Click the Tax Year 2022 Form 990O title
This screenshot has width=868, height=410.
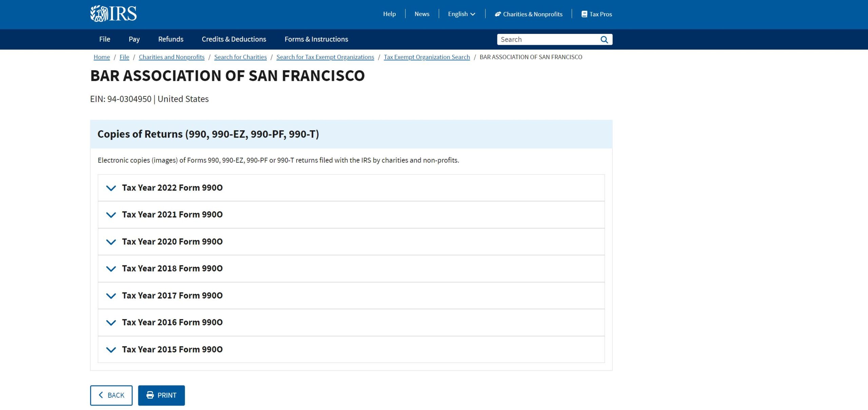click(x=172, y=188)
